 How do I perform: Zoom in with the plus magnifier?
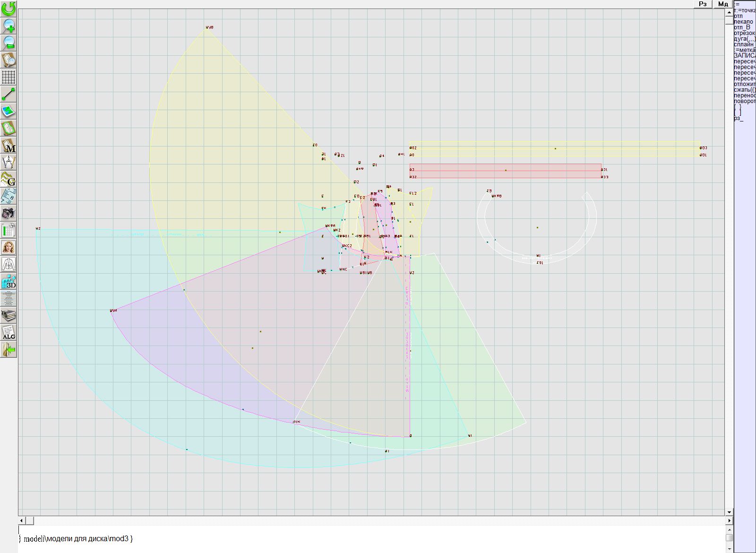pos(9,26)
